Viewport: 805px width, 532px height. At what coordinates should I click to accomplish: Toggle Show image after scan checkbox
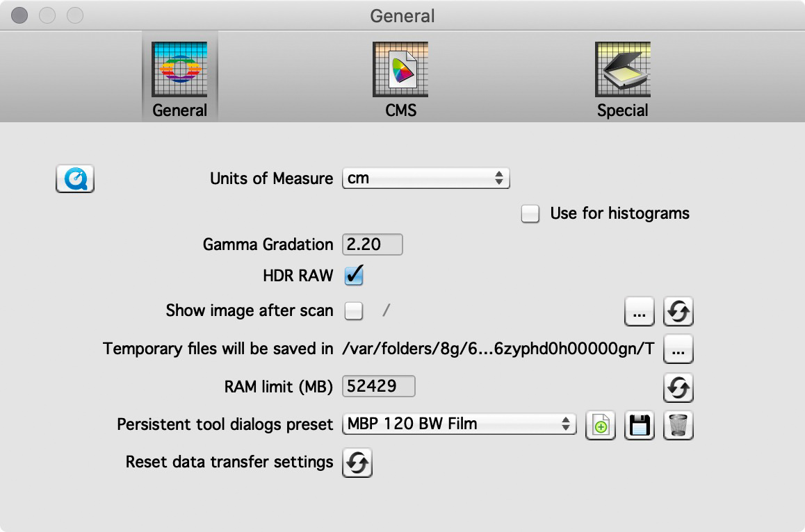click(x=354, y=311)
